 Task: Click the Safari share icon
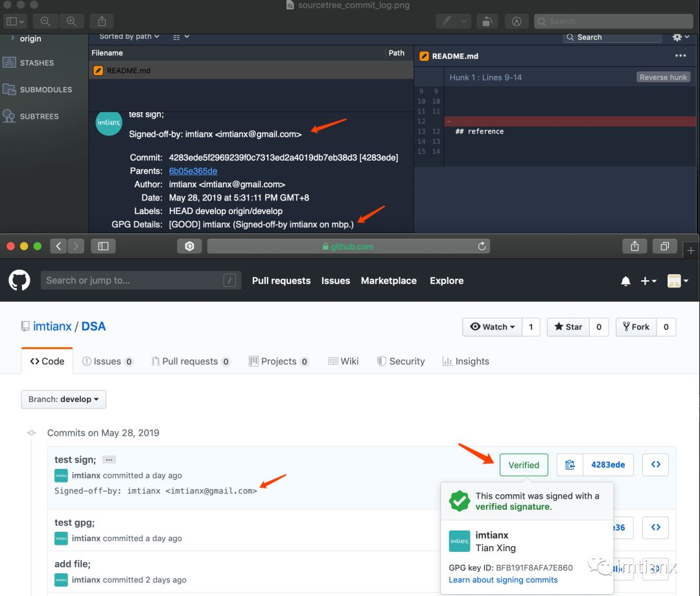pyautogui.click(x=635, y=246)
